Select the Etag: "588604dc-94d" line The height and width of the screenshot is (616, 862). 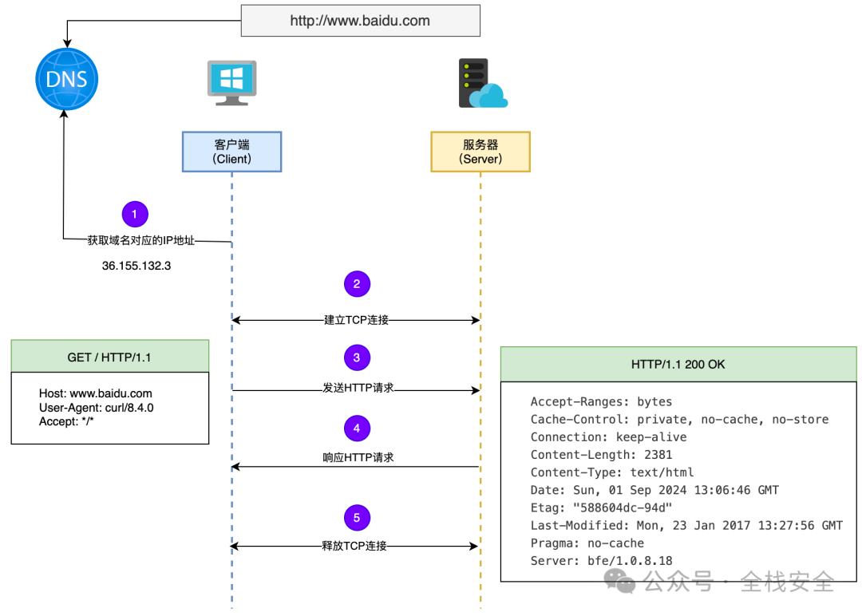(x=602, y=507)
